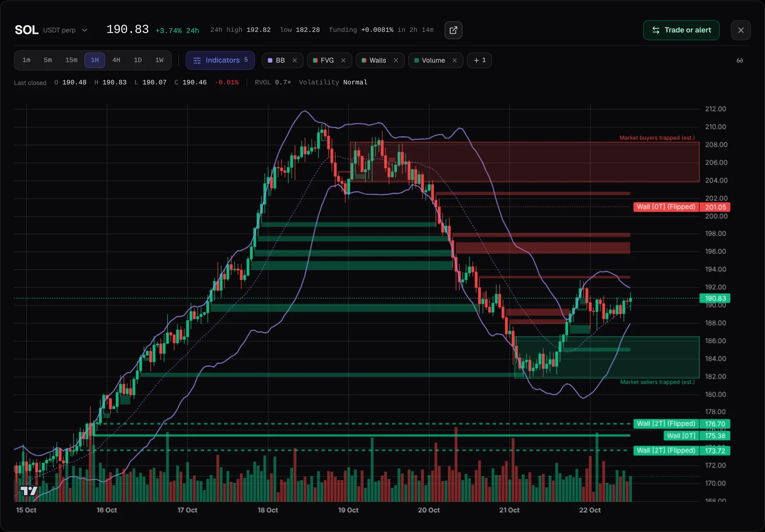Click the glasses view-mode icon
This screenshot has height=532, width=765.
point(740,60)
